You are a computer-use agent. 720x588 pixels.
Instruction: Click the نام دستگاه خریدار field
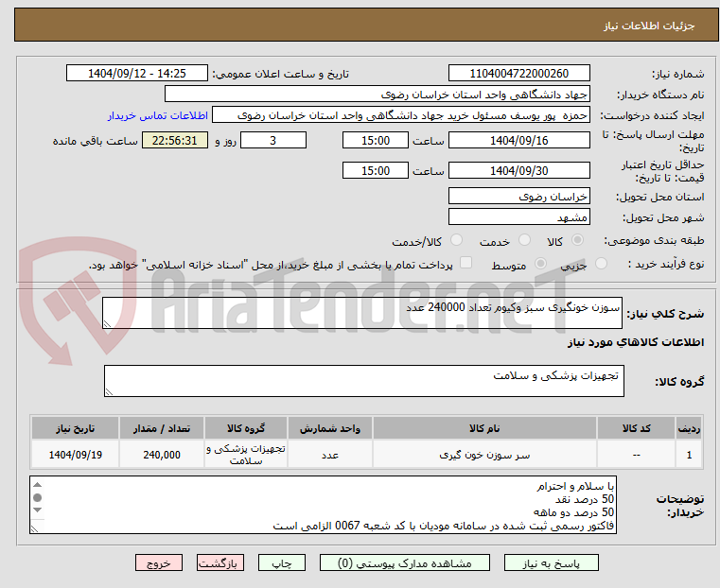[377, 95]
